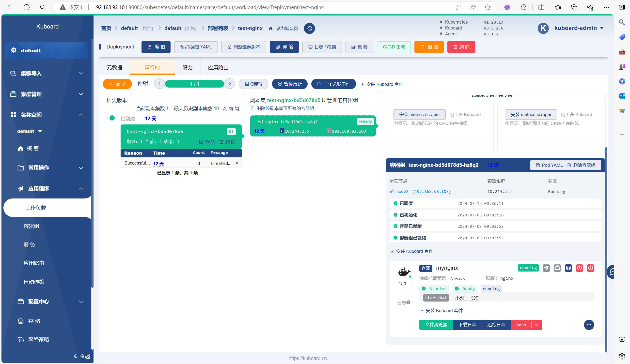Click the home icon for 设为默认页
This screenshot has width=630, height=364.
270,29
